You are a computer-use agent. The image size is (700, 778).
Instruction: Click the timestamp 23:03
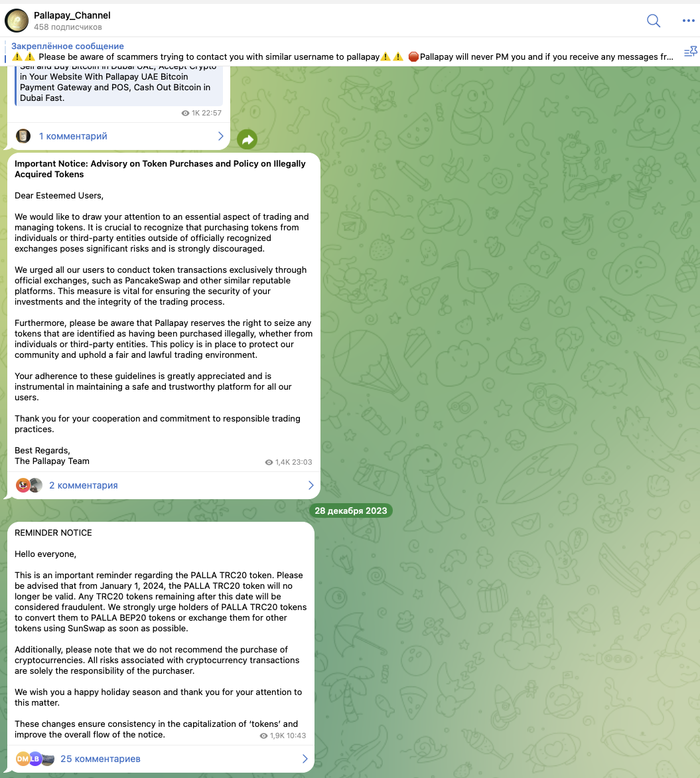pos(302,462)
